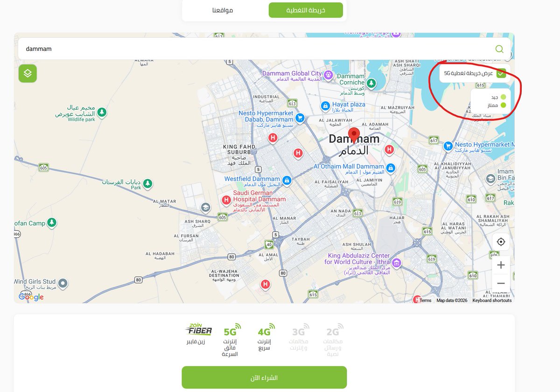560x392 pixels.
Task: Click the جيد coverage legend dot
Action: pyautogui.click(x=503, y=97)
